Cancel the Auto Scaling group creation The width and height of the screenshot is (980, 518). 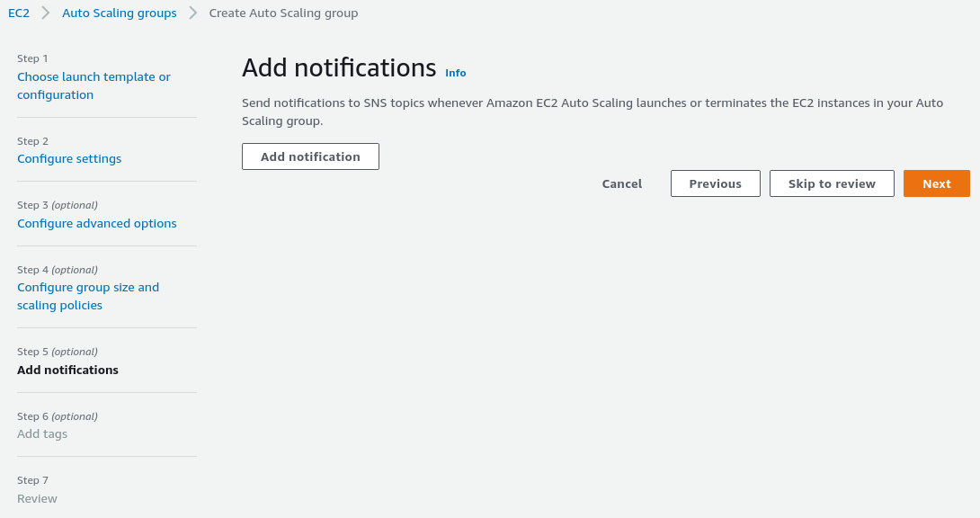(x=622, y=183)
